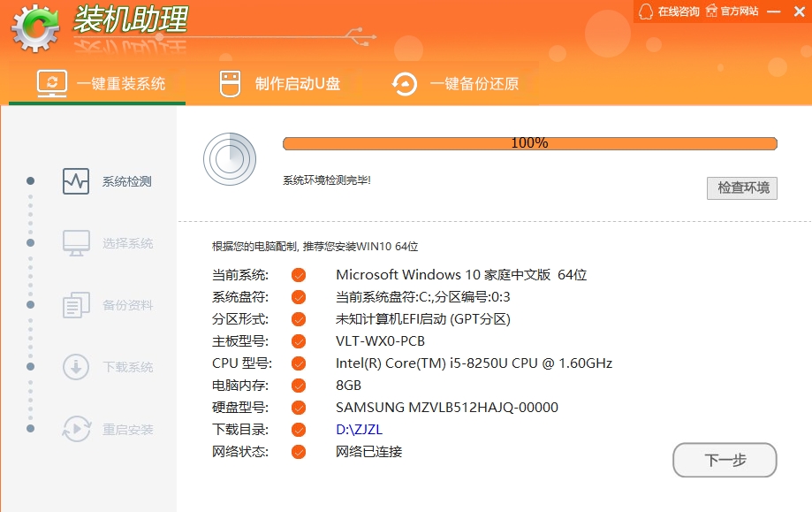Click the USB drive icon for 制作启动U盘
Image resolution: width=812 pixels, height=512 pixels.
pyautogui.click(x=230, y=83)
